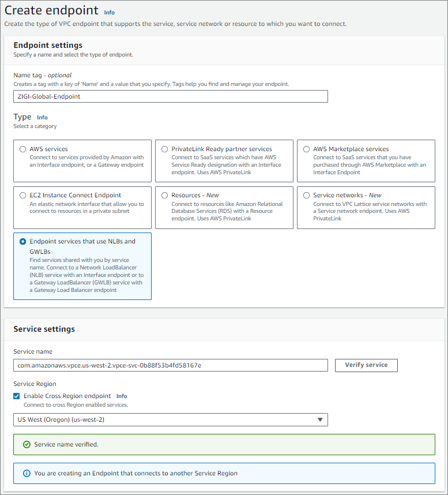Viewport: 448px width, 495px height.
Task: Click Resources card description about RDS
Action: click(x=227, y=211)
